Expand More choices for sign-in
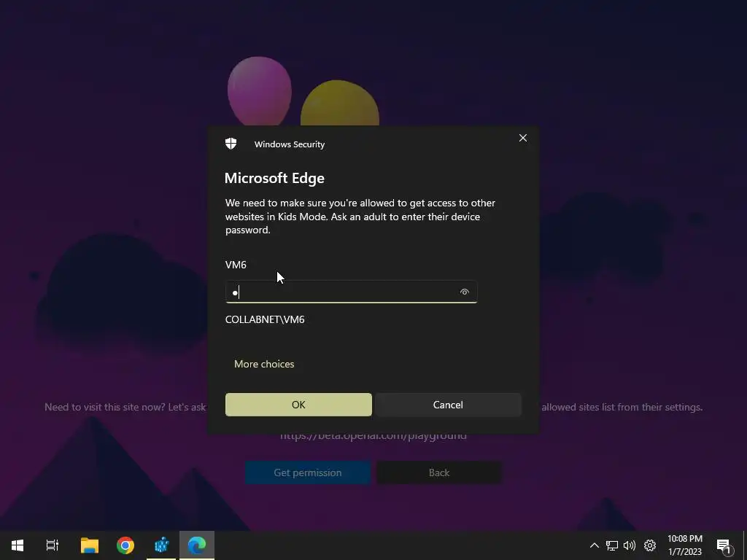747x560 pixels. click(264, 364)
